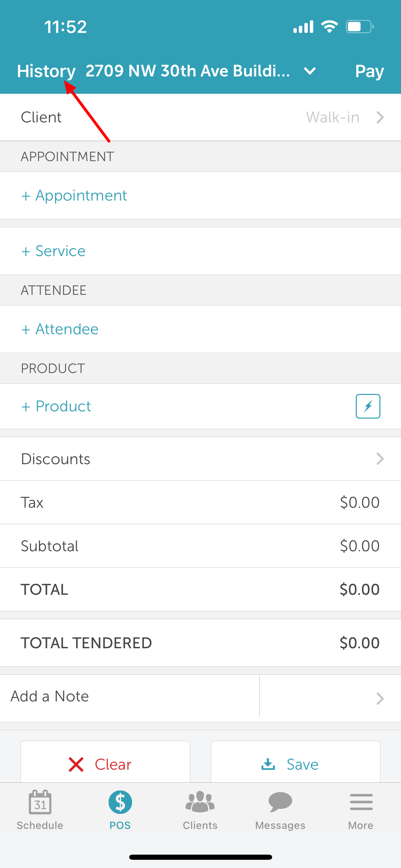Viewport: 401px width, 868px height.
Task: Tap the download icon beside Save
Action: 268,764
